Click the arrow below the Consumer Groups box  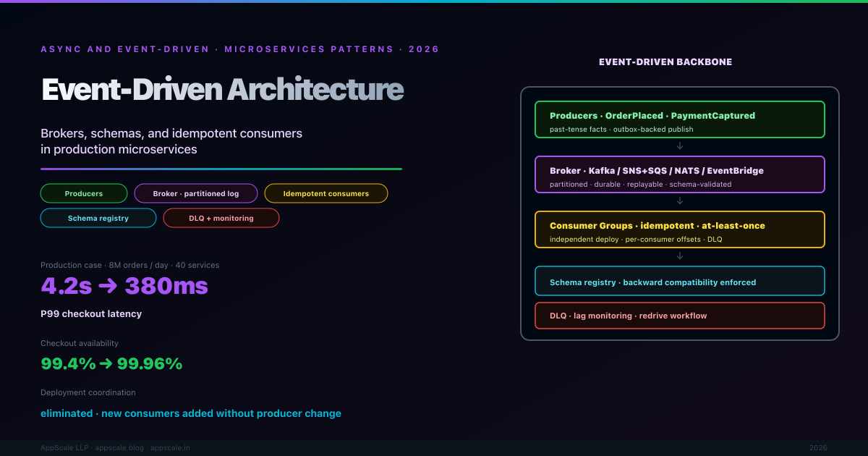(680, 256)
